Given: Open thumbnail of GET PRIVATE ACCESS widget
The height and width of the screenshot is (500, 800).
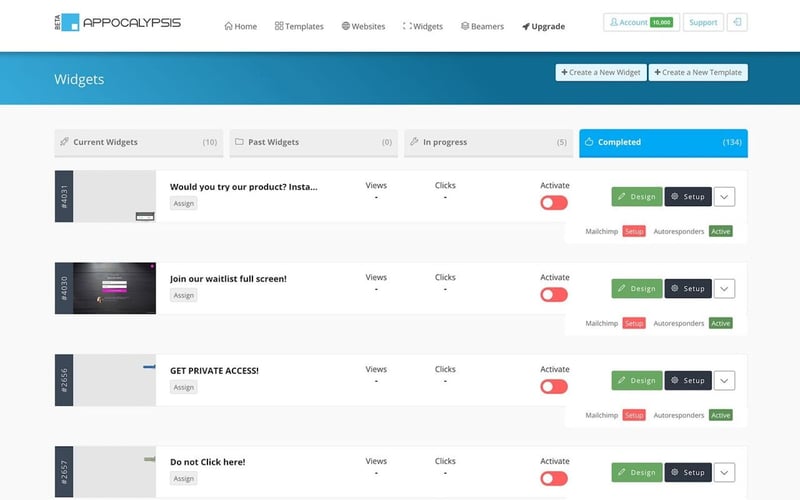Looking at the screenshot, I should [x=114, y=380].
